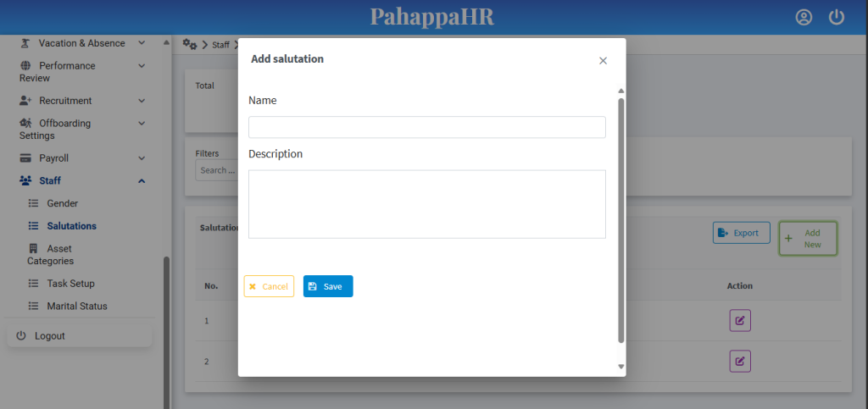Open Task Setup in sidebar
This screenshot has height=409, width=868.
pyautogui.click(x=70, y=284)
